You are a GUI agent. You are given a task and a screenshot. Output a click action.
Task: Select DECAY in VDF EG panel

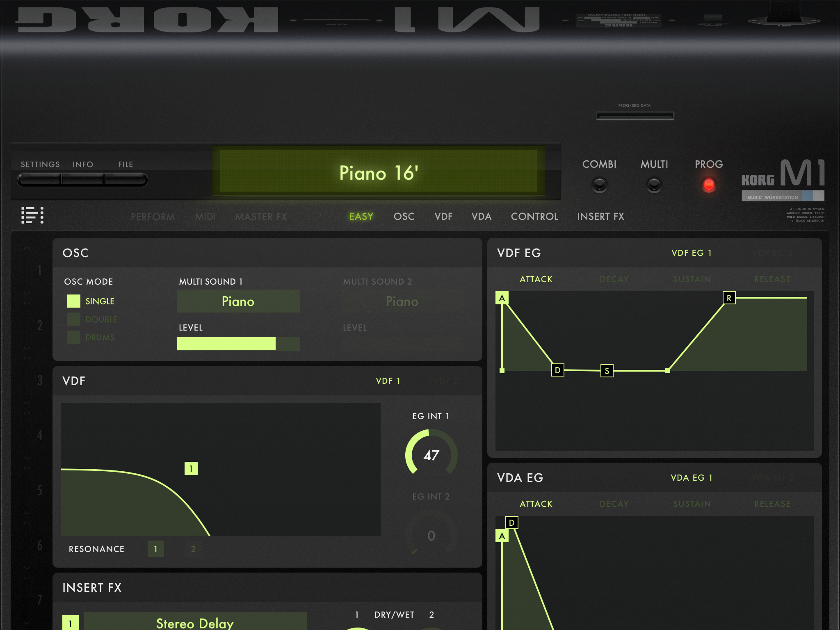click(614, 279)
